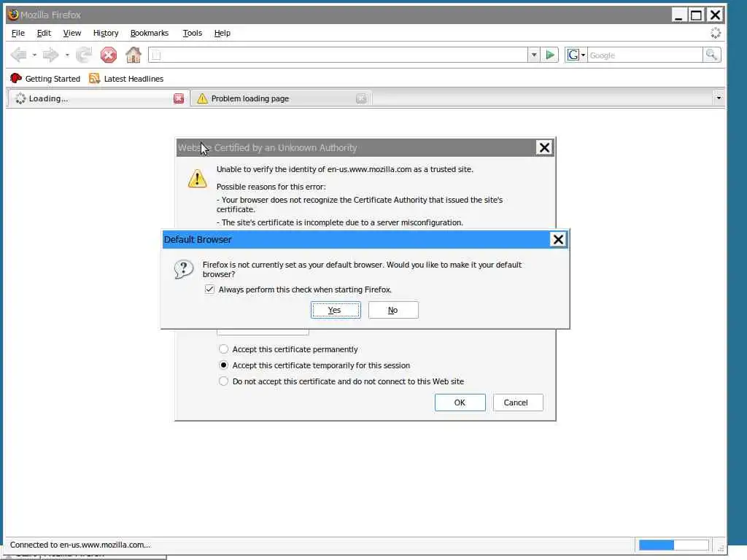Click the page loading progress bar
Viewport: 747px width, 560px height.
coord(673,545)
